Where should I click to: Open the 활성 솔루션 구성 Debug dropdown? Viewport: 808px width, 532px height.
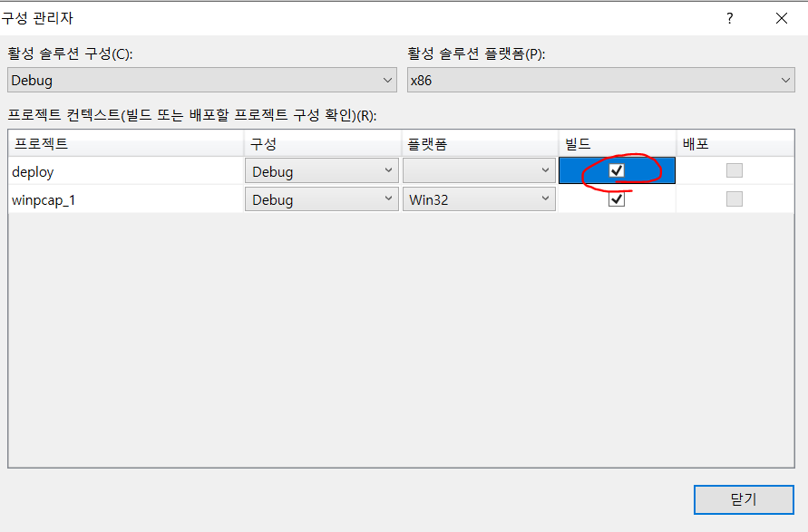[202, 81]
